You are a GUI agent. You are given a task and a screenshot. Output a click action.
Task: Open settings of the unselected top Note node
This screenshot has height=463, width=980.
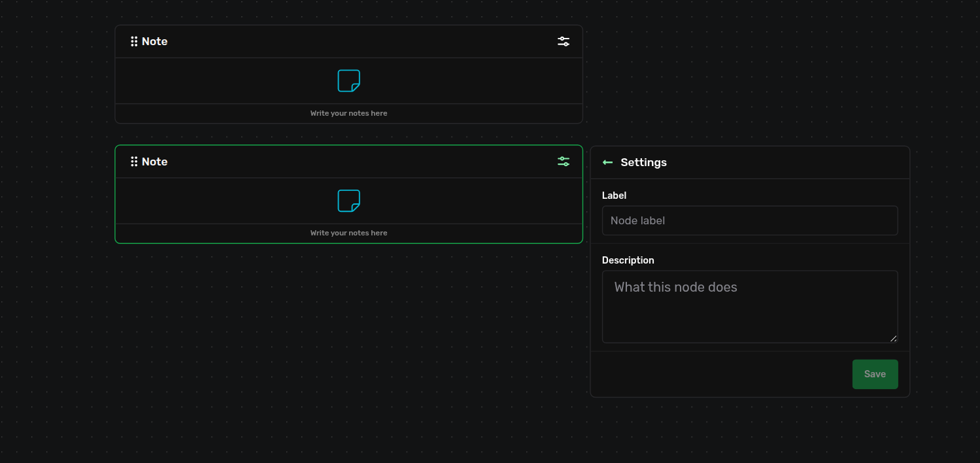tap(564, 41)
